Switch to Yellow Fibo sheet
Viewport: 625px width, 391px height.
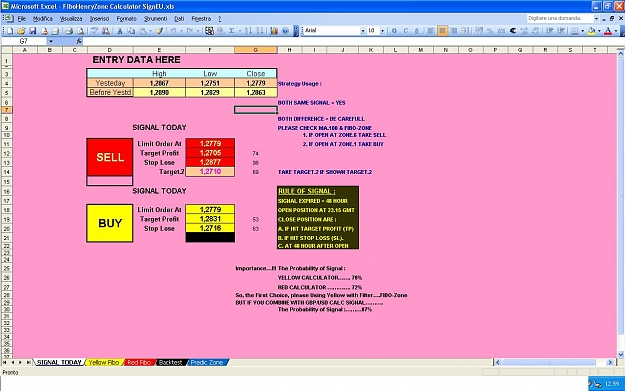click(104, 362)
